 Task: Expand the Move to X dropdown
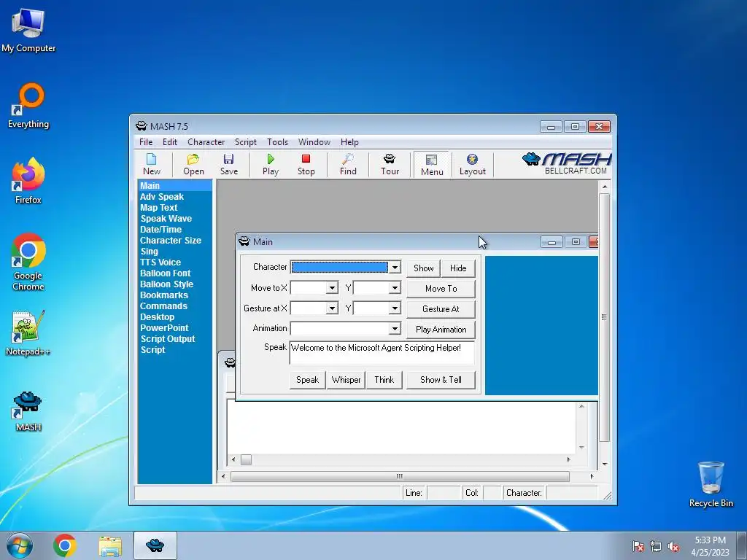tap(332, 288)
